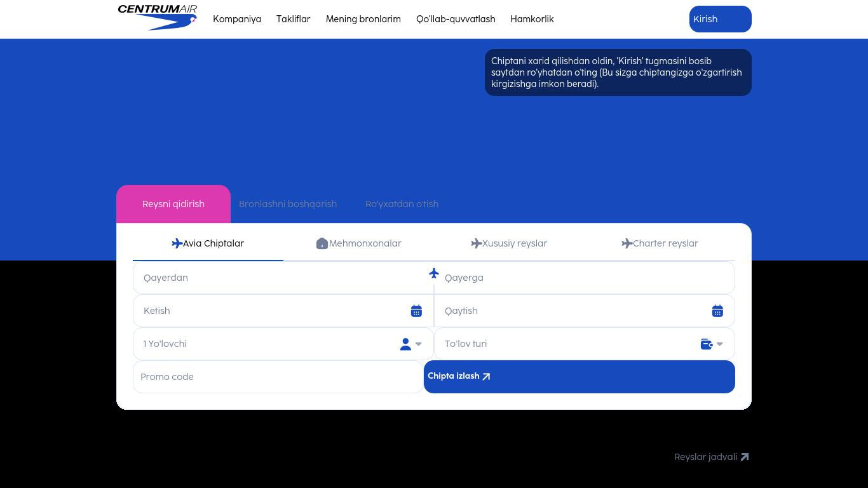Click the airplane swap icon between cities
Image resolution: width=868 pixels, height=488 pixels.
pos(434,273)
